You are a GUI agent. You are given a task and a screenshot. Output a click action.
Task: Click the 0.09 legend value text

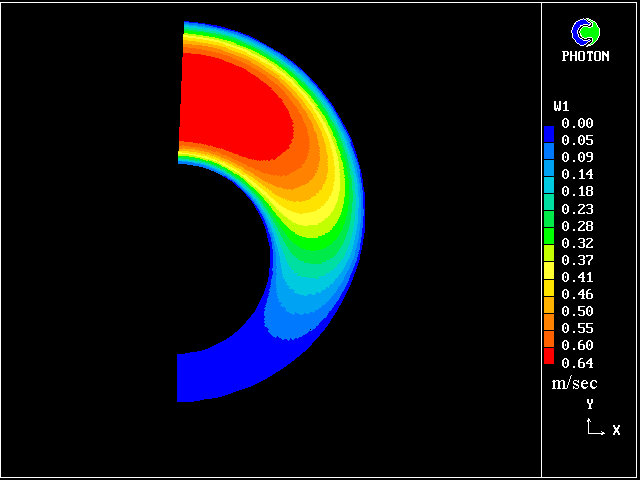(578, 157)
